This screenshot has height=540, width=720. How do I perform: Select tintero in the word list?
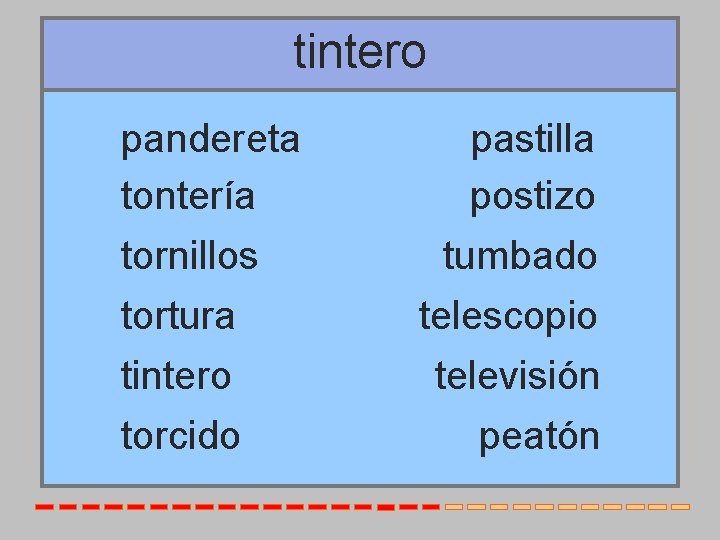pos(176,375)
